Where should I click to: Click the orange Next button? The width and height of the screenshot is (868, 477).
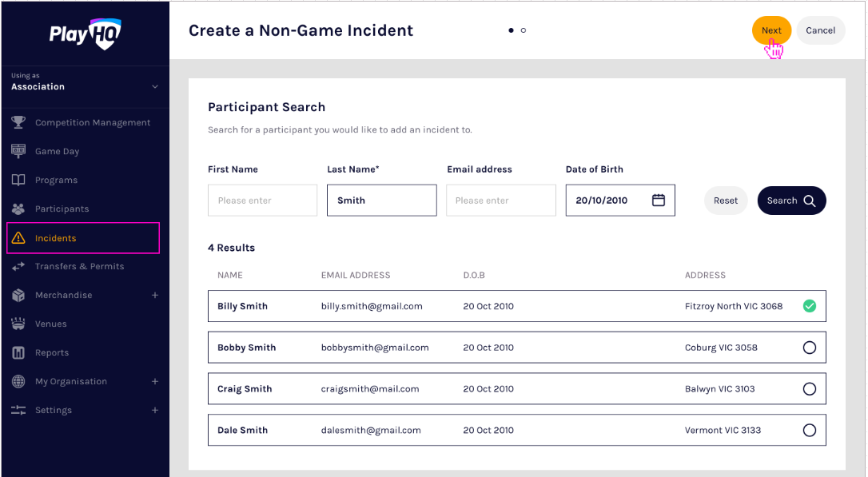[771, 30]
